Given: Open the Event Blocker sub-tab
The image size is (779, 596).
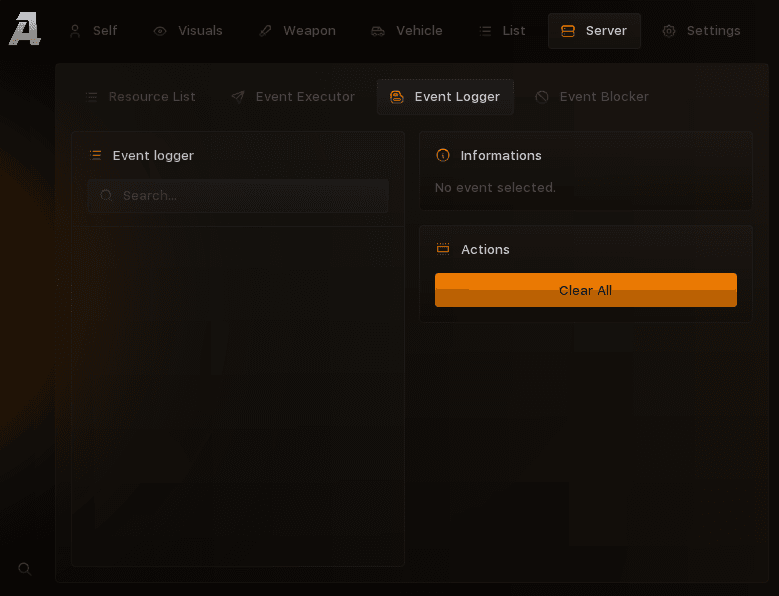Looking at the screenshot, I should coord(592,97).
